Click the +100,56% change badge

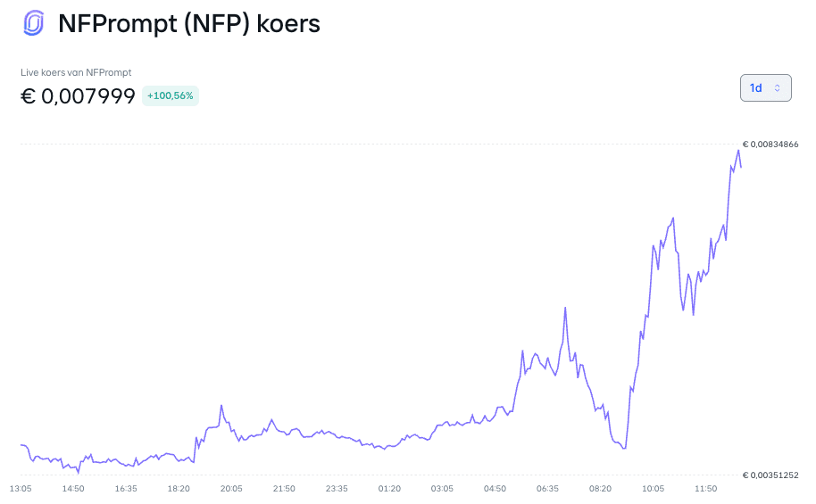(171, 95)
